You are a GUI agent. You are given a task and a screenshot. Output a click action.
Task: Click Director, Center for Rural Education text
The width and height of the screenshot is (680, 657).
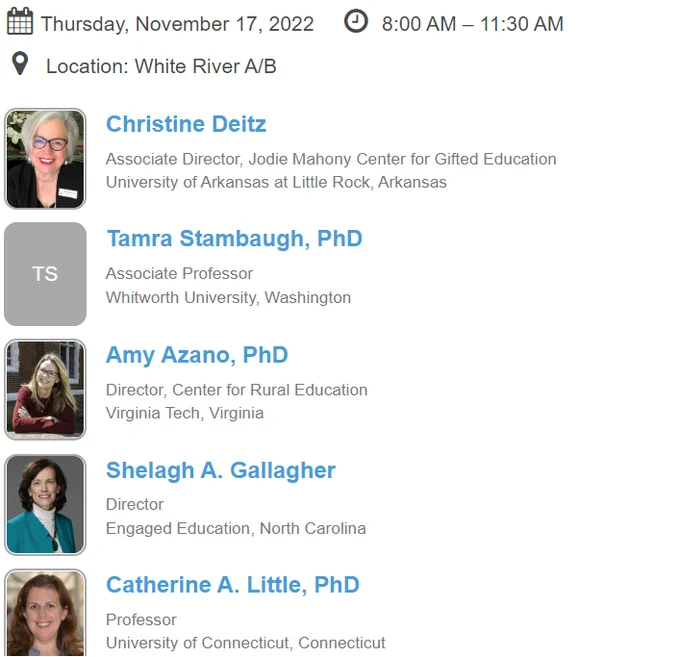(x=237, y=390)
